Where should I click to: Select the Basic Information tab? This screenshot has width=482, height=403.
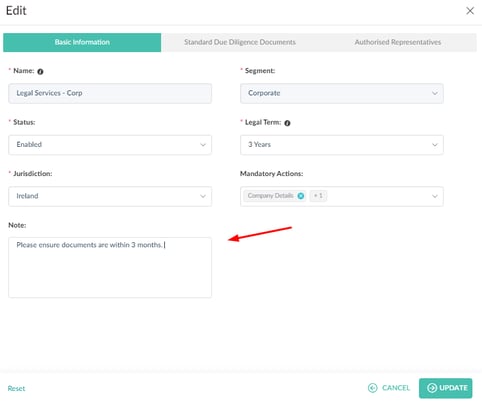82,42
